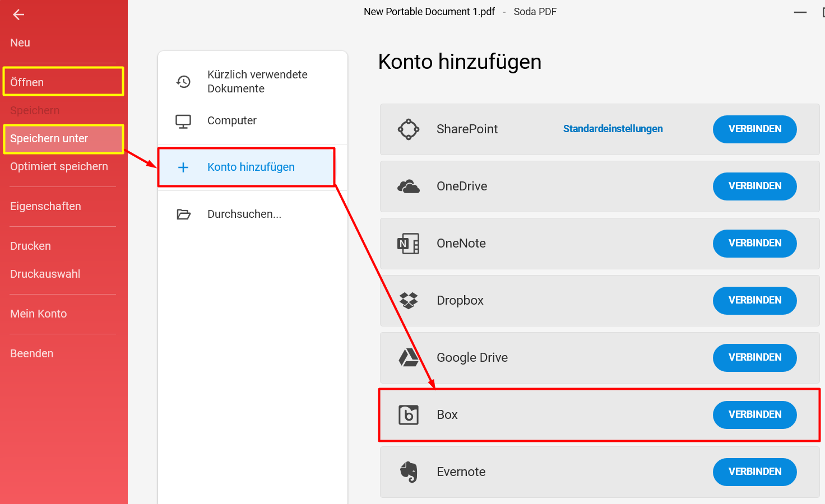Click the OneDrive cloud icon
Screen dimensions: 825x504
click(409, 186)
